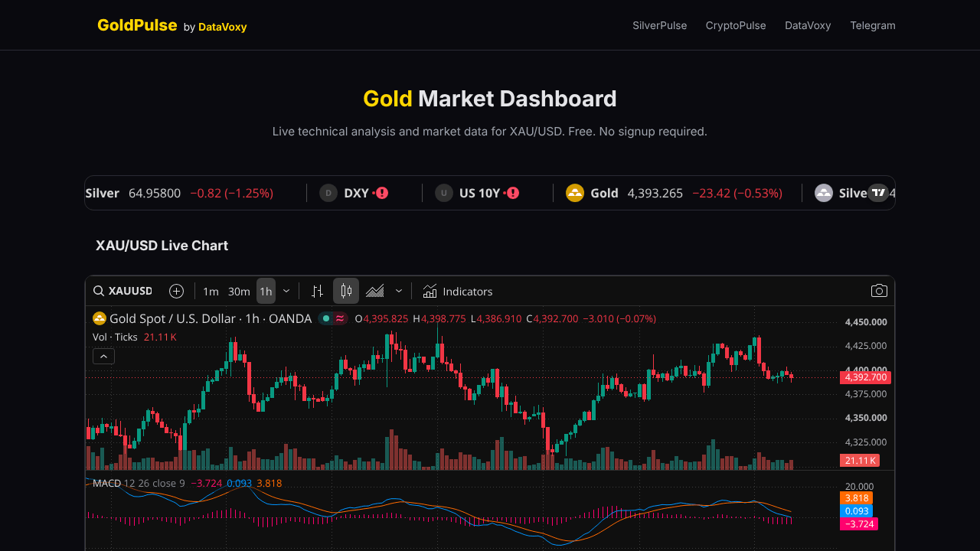Open the CryptoPulse nav link

pos(736,25)
